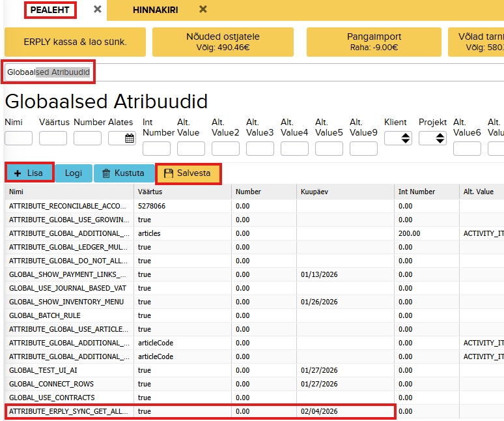This screenshot has height=421, width=504.
Task: Open calendar picker for Alates date
Action: click(130, 138)
